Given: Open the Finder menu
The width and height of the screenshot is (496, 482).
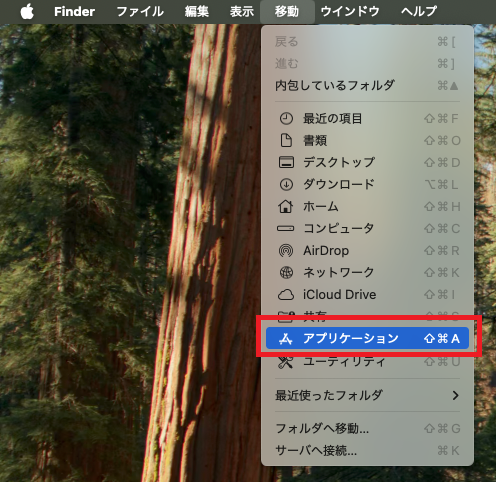Looking at the screenshot, I should tap(74, 12).
